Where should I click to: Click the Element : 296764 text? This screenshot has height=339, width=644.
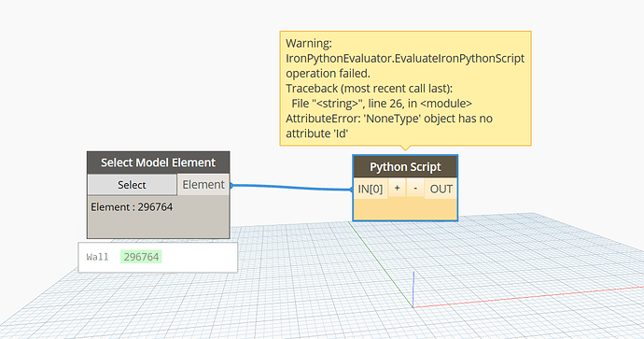132,207
